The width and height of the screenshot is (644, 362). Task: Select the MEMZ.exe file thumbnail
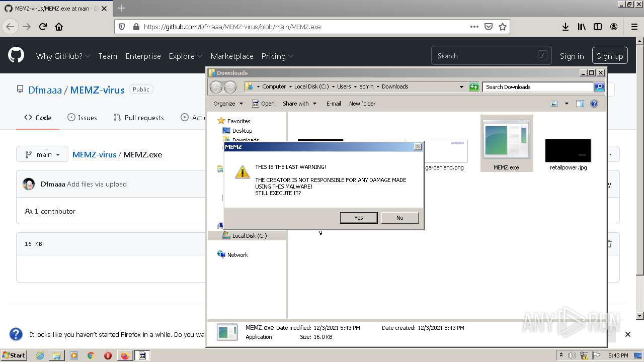point(506,143)
